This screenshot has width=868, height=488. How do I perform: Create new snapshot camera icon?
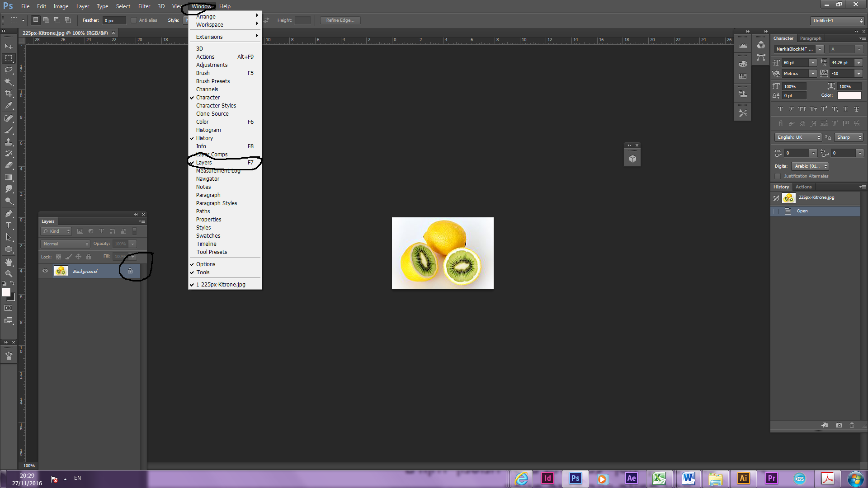coord(839,425)
